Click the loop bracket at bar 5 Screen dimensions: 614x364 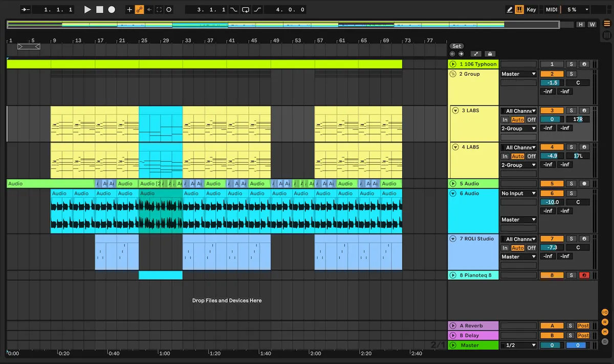tap(29, 47)
